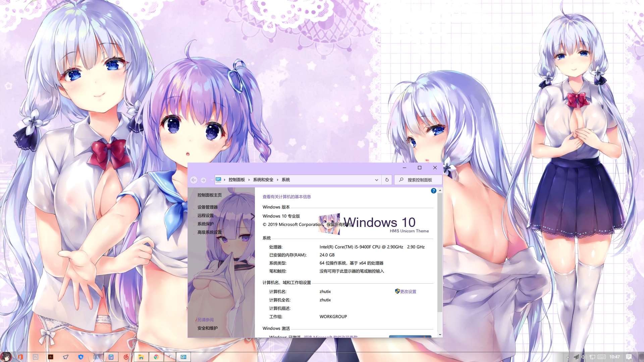644x362 pixels.
Task: Click the back navigation arrow
Action: (x=194, y=180)
